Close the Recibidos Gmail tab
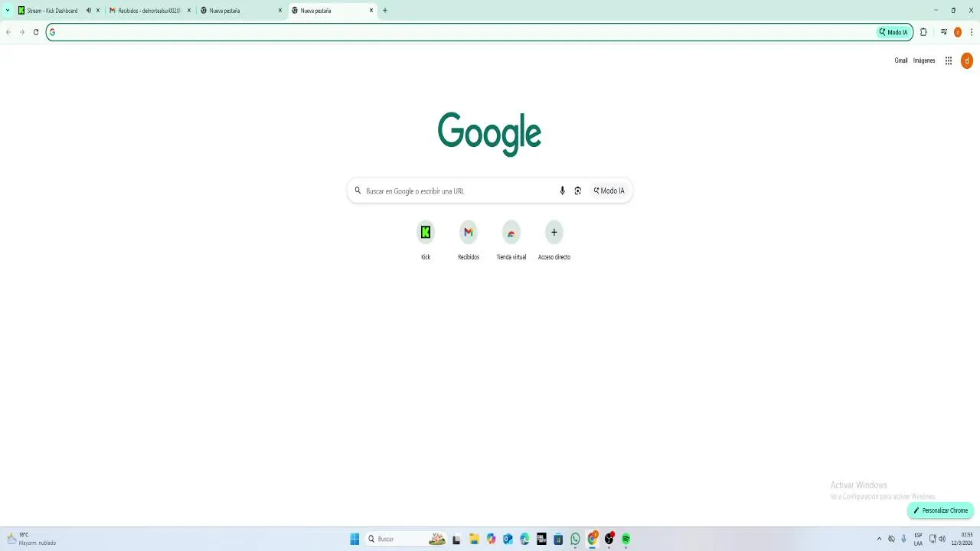980x551 pixels. tap(189, 11)
